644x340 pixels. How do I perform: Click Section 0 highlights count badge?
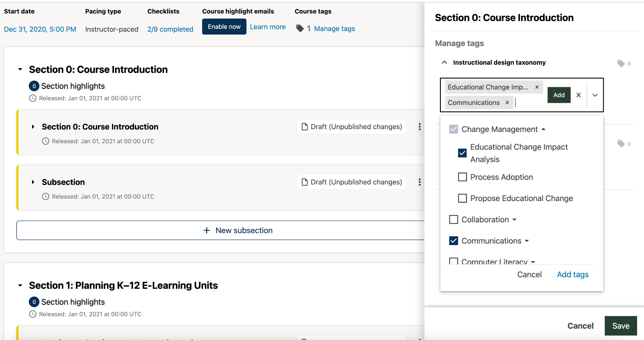[34, 86]
